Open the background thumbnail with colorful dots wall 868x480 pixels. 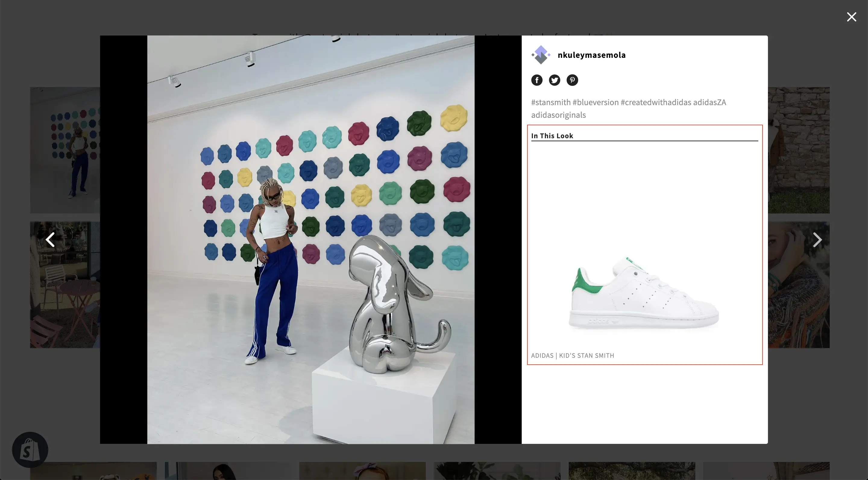[x=65, y=150]
